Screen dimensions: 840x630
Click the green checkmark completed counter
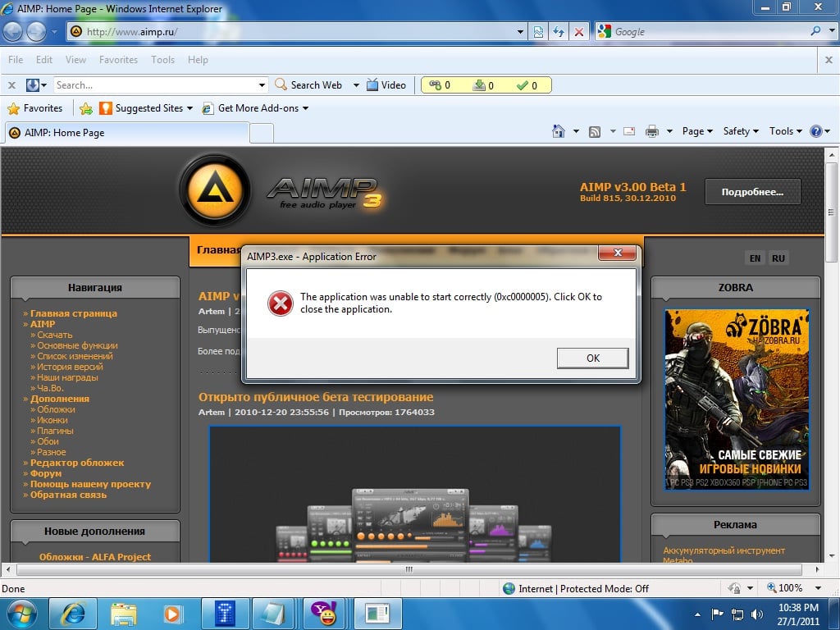pyautogui.click(x=526, y=85)
